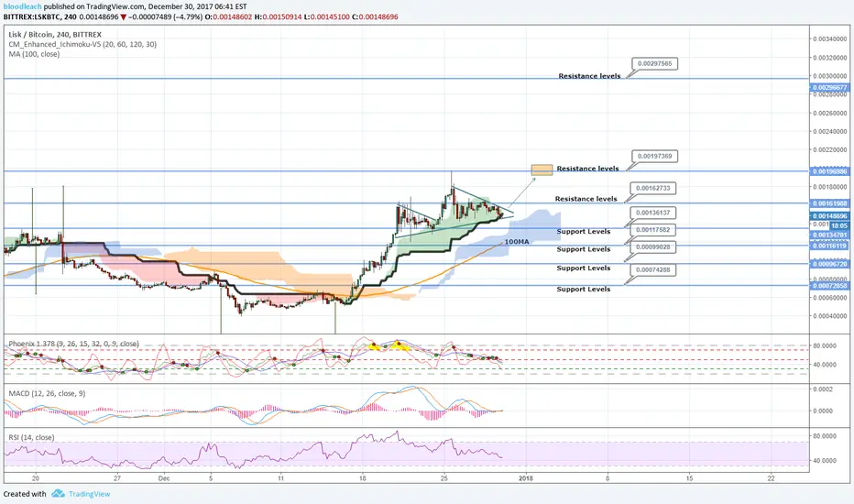This screenshot has height=504, width=854.
Task: Click the 0.00320000 price axis tick
Action: point(830,58)
